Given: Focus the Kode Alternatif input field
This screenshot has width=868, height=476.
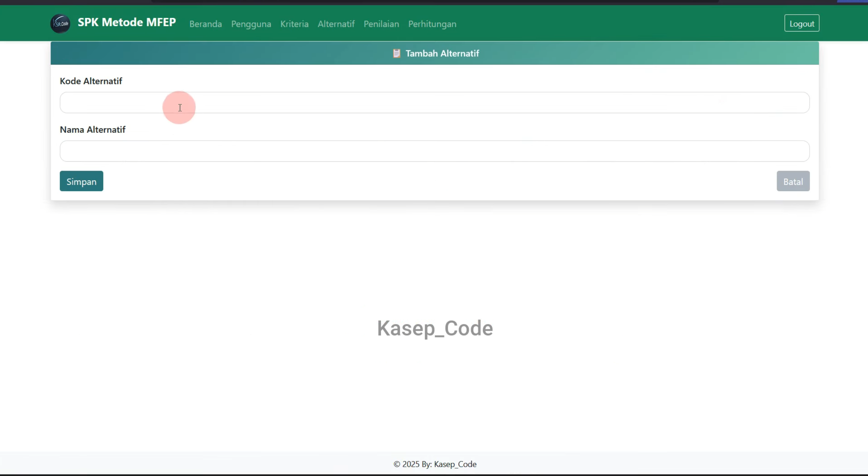Looking at the screenshot, I should pyautogui.click(x=435, y=103).
